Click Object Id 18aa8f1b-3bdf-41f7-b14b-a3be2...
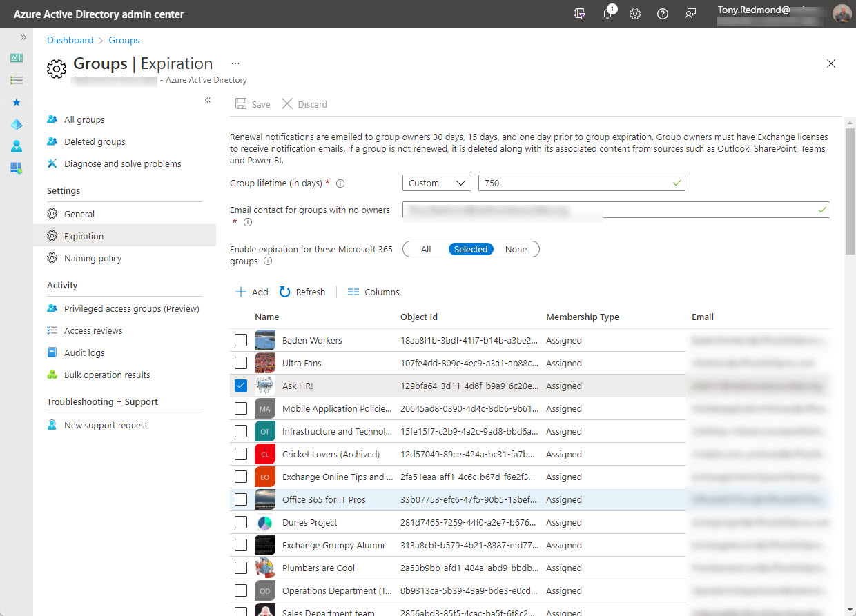This screenshot has height=616, width=856. click(x=468, y=340)
